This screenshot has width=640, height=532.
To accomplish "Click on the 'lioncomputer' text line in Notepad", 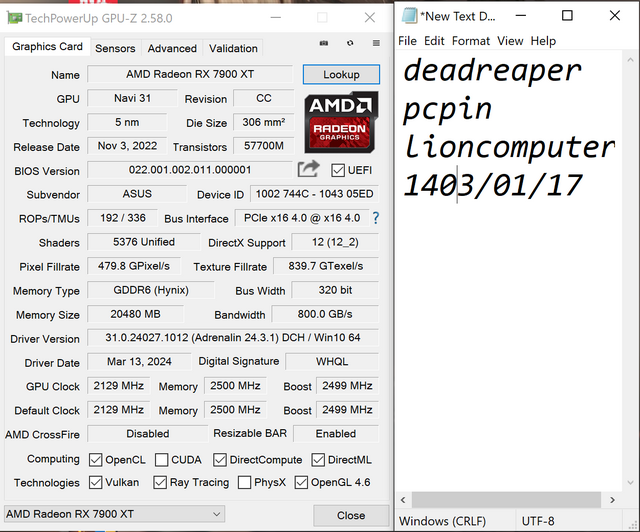I will point(508,147).
